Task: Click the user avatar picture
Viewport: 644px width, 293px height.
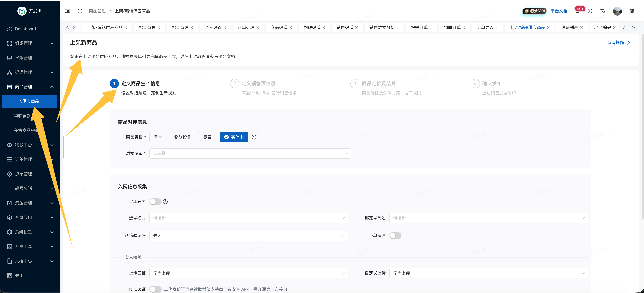Action: pyautogui.click(x=617, y=11)
